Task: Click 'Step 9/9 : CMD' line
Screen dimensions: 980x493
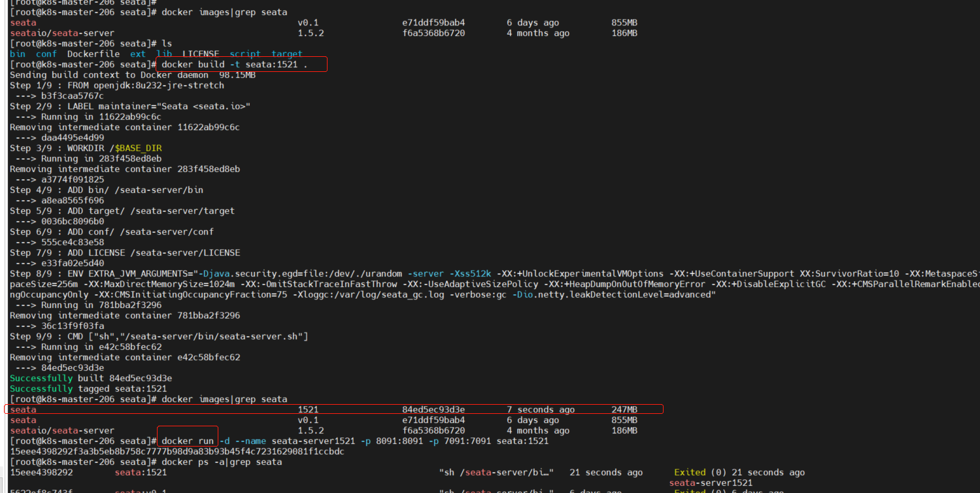Action: pyautogui.click(x=159, y=337)
